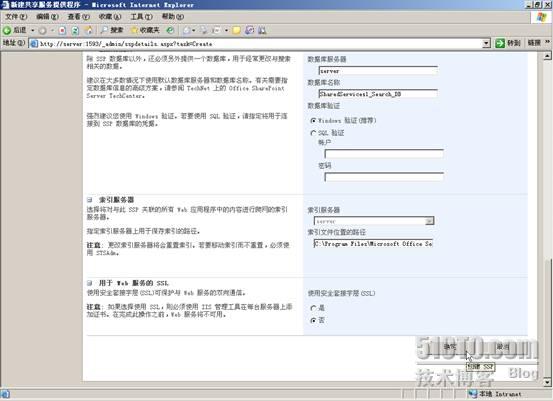Select Windows 验证 (推荐) radio button
Viewport: 553px width, 401px height.
(313, 121)
